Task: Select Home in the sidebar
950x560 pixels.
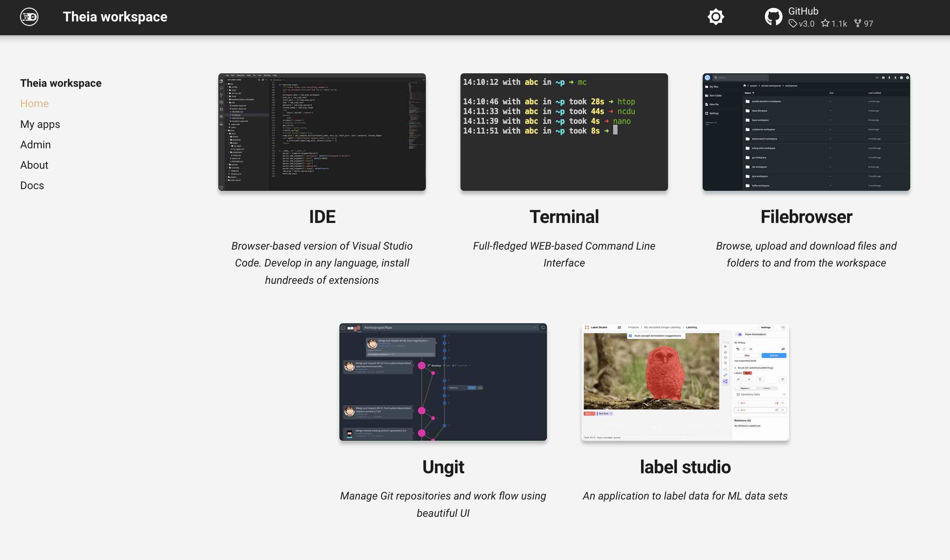Action: 34,103
